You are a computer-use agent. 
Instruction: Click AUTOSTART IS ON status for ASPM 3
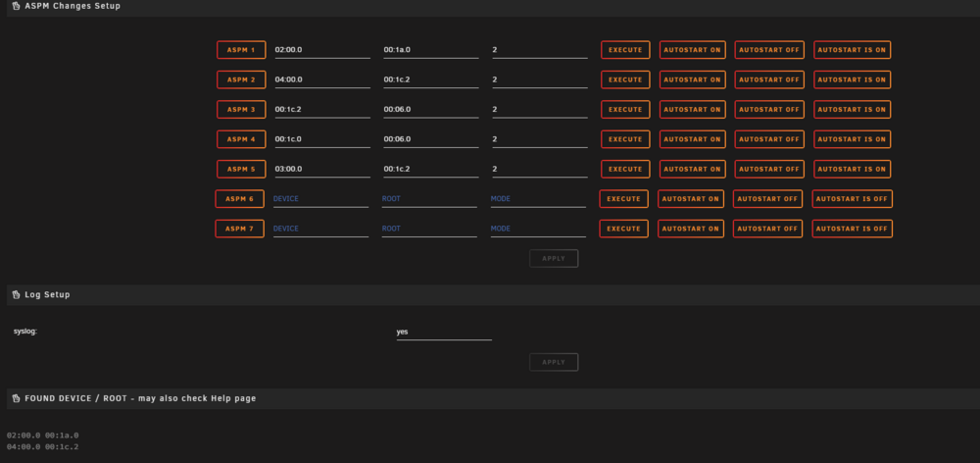pos(852,110)
